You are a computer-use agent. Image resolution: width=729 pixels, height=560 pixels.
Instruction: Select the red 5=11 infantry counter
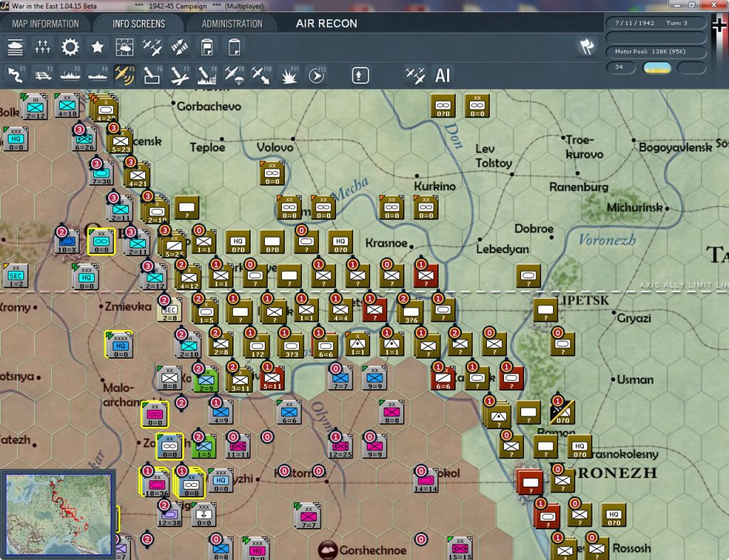[272, 379]
